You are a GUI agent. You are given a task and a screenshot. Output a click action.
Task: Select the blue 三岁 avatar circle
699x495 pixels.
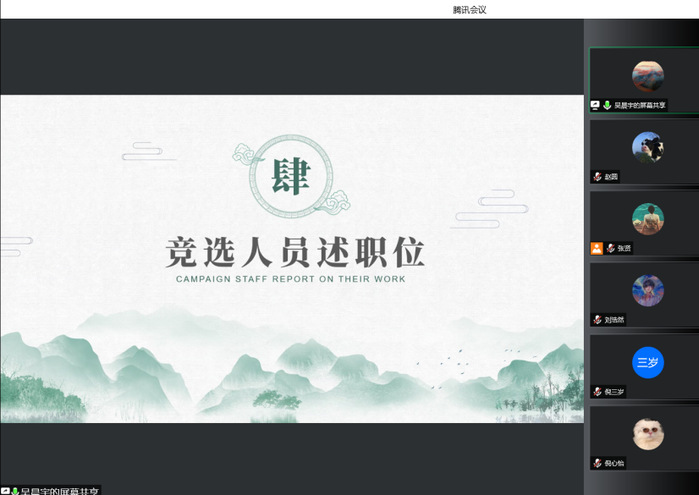[647, 362]
